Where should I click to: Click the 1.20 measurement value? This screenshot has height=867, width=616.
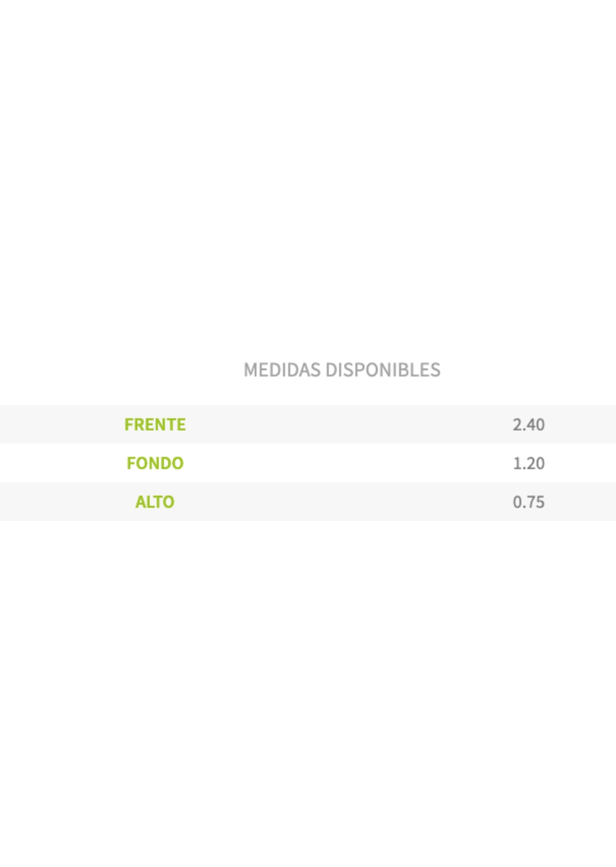tap(528, 463)
